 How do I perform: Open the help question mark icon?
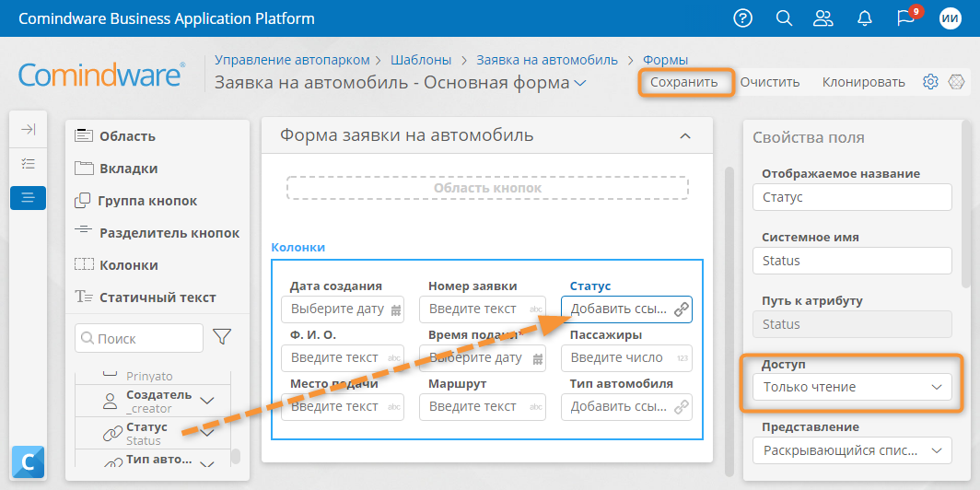point(742,18)
